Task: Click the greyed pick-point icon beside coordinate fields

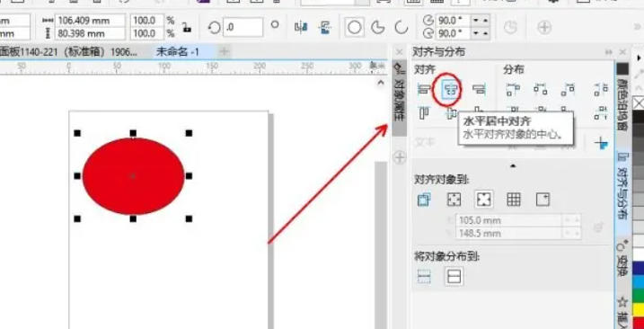Action: point(599,227)
